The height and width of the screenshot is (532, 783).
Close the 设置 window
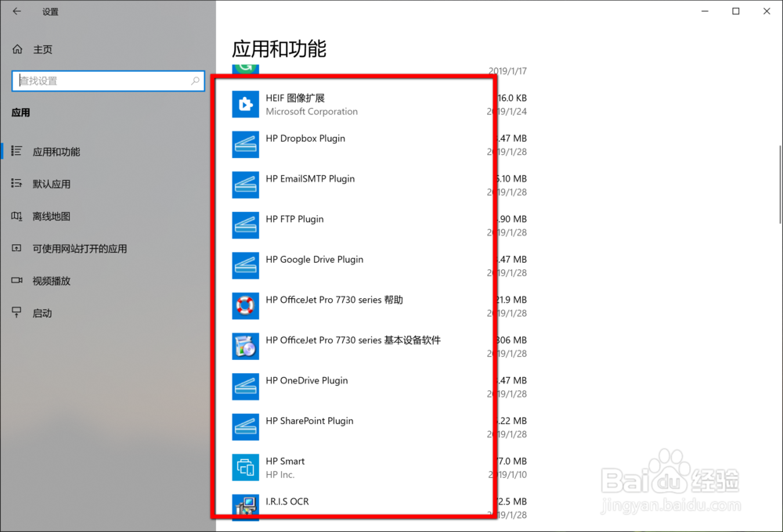tap(767, 11)
